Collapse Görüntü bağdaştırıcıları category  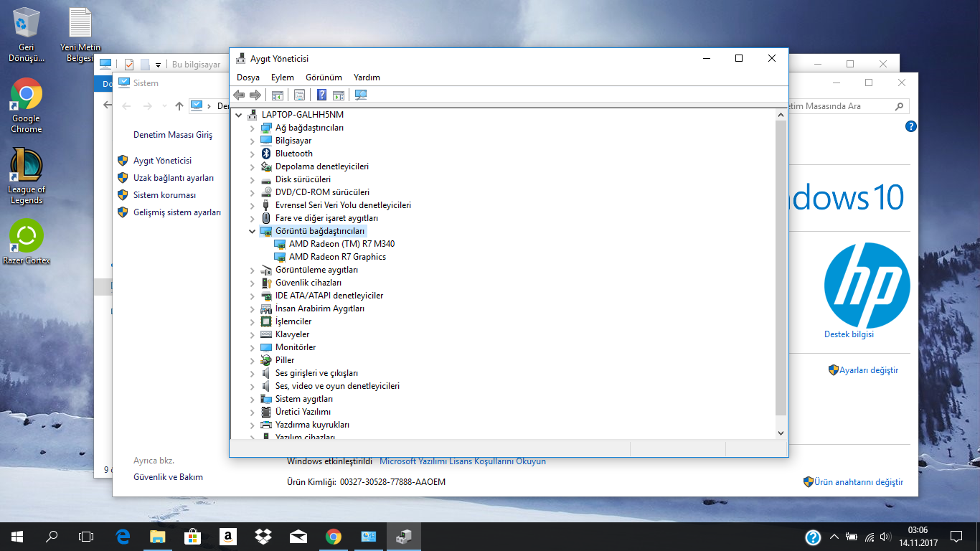pos(253,231)
